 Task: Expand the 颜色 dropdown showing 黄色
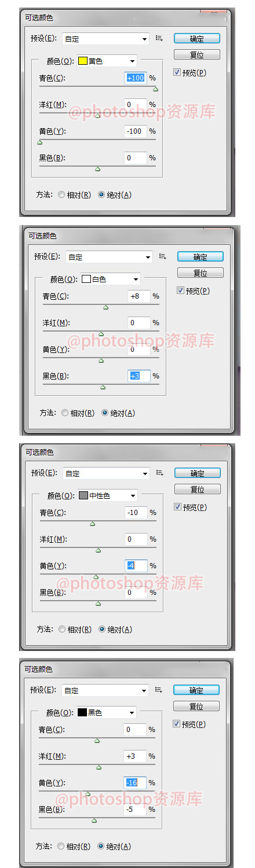coord(107,61)
